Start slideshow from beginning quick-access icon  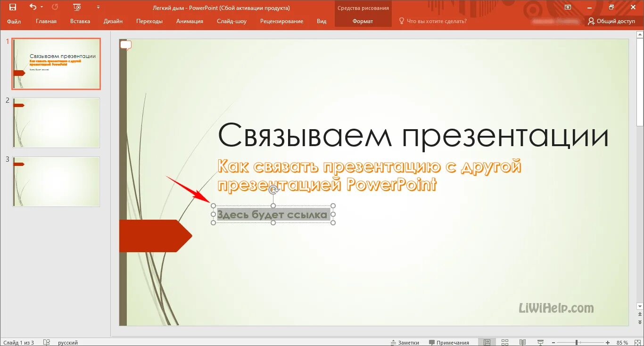click(77, 7)
